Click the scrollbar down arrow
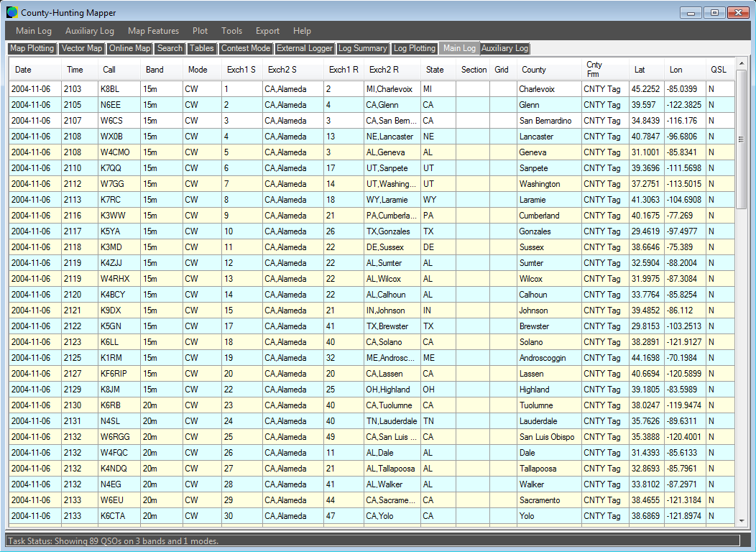756x552 pixels. [742, 521]
